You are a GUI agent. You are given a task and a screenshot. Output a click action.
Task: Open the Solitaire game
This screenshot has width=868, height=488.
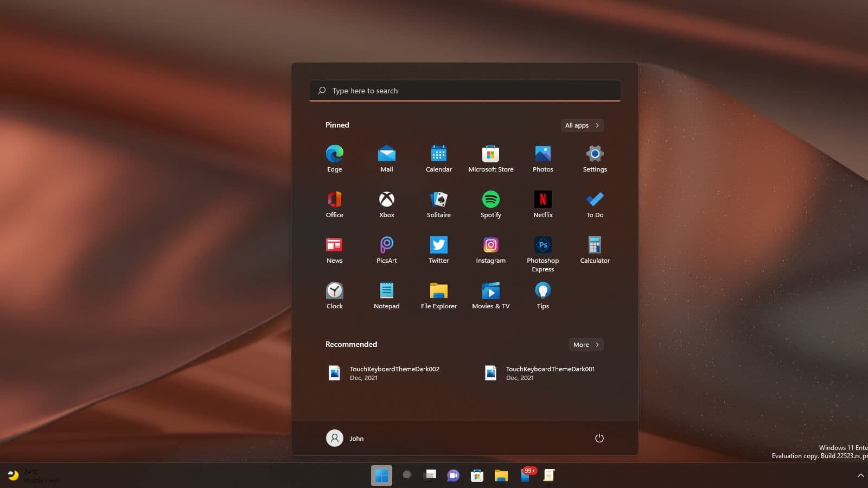coord(438,204)
